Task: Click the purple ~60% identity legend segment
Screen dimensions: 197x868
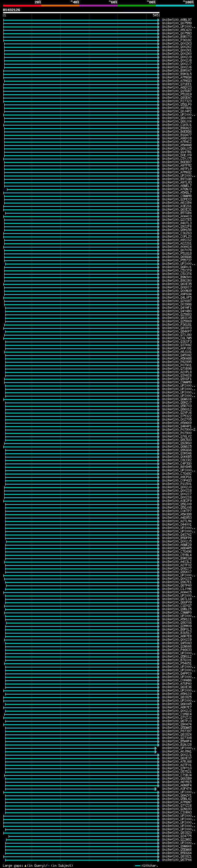Action: click(98, 6)
